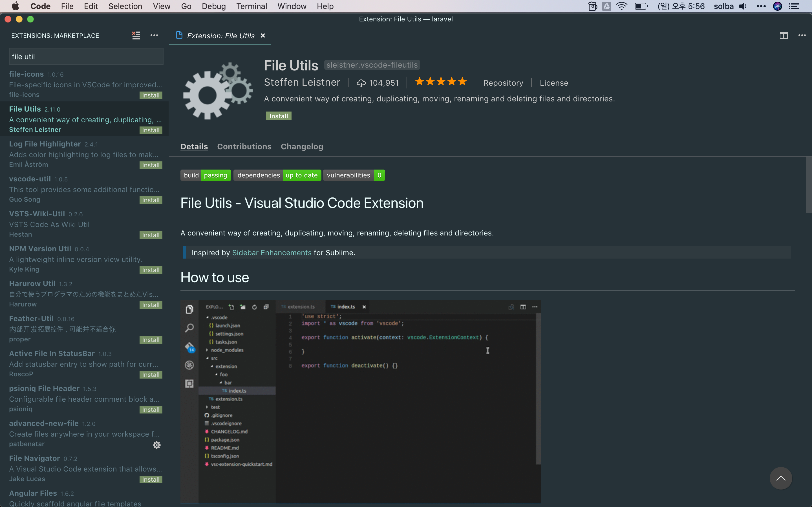Click split editor right icon
The height and width of the screenshot is (507, 812).
(x=784, y=35)
